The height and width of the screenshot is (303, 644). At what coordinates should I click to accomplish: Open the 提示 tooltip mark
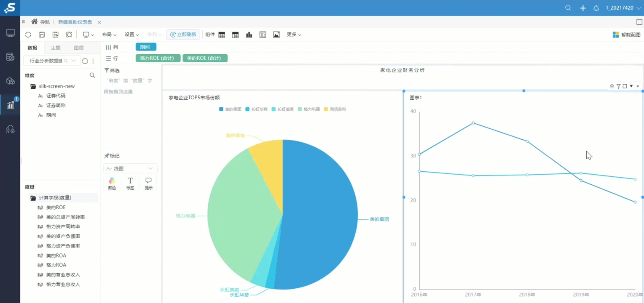(x=148, y=183)
